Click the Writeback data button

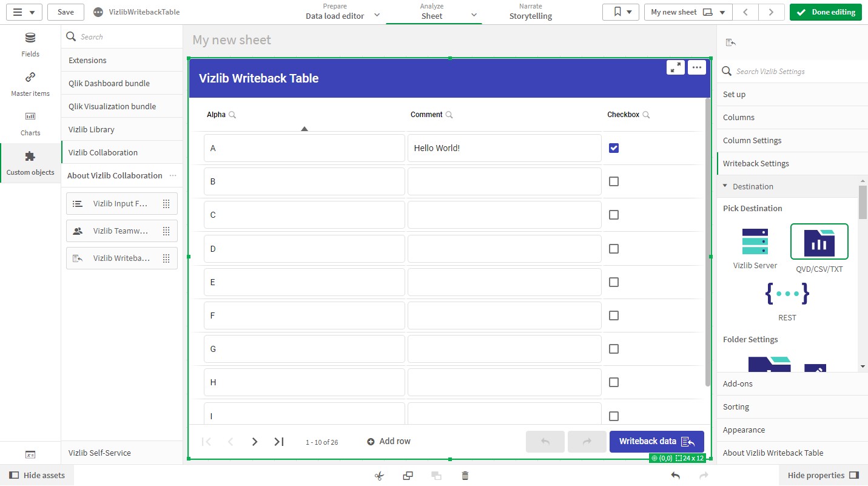tap(656, 442)
